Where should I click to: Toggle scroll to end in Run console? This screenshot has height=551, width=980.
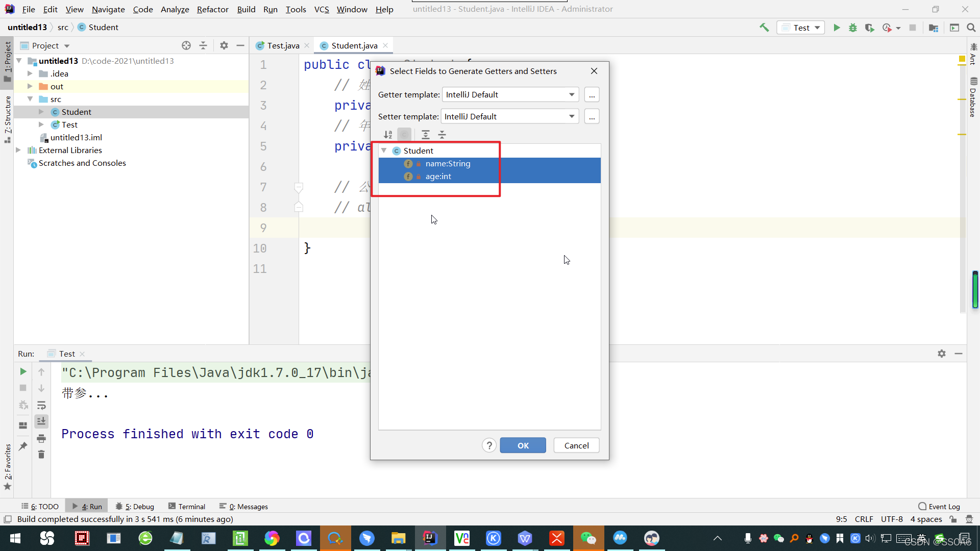pyautogui.click(x=41, y=421)
